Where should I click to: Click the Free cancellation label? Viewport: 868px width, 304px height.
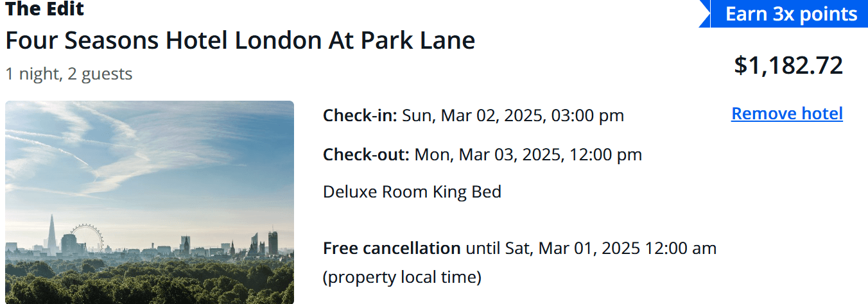[x=392, y=248]
